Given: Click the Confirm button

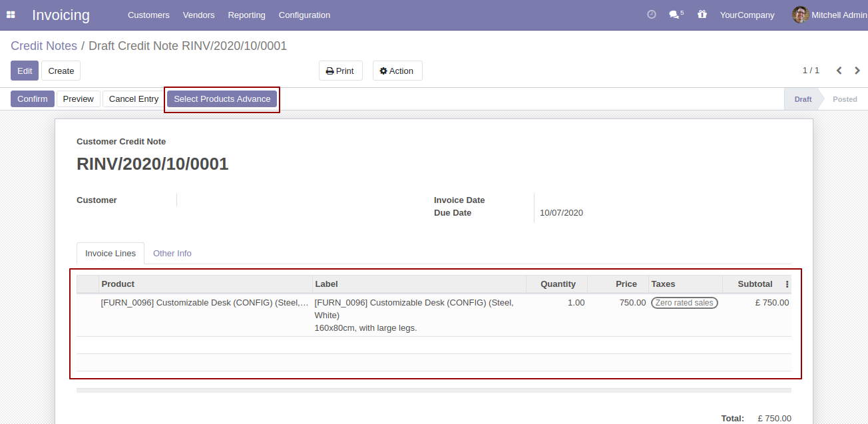Looking at the screenshot, I should point(33,99).
